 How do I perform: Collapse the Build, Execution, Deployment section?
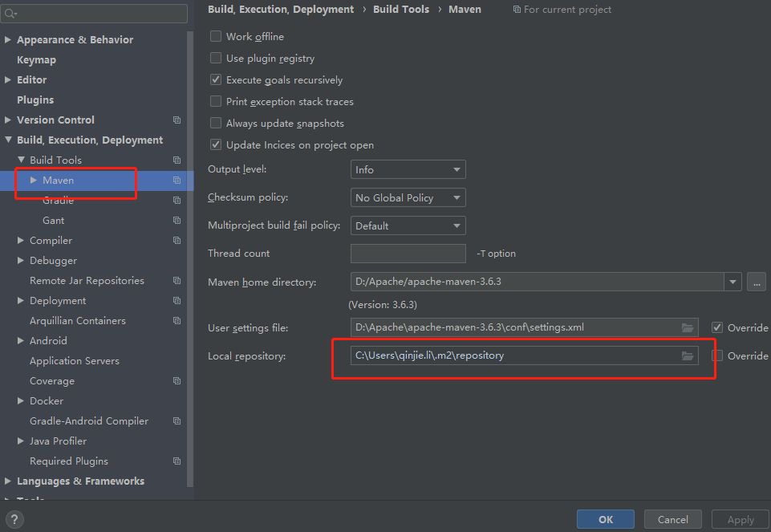(6, 140)
